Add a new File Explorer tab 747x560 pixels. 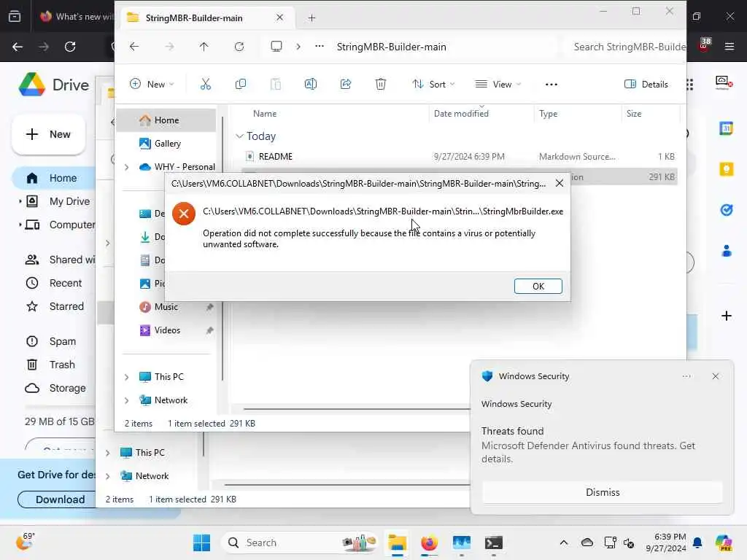point(311,18)
